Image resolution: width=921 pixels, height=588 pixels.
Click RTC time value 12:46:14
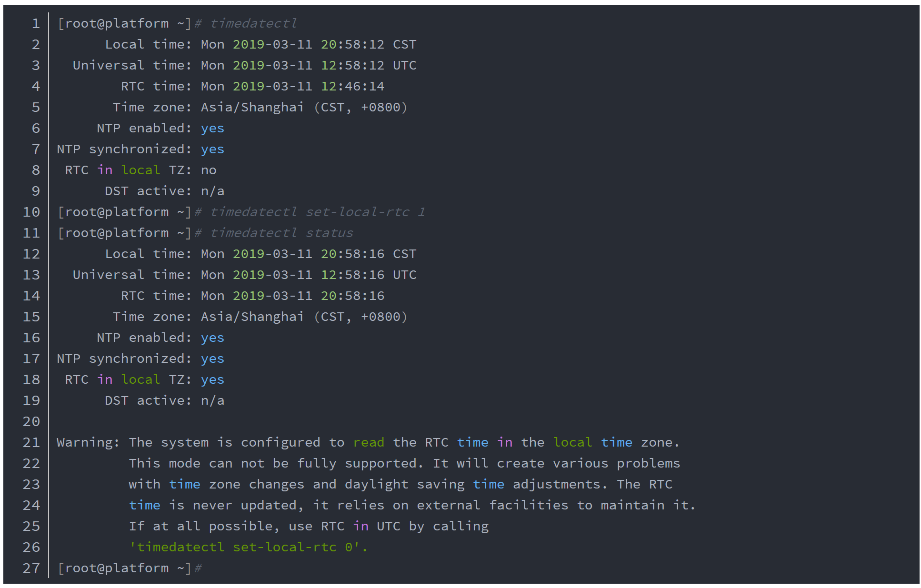(352, 86)
